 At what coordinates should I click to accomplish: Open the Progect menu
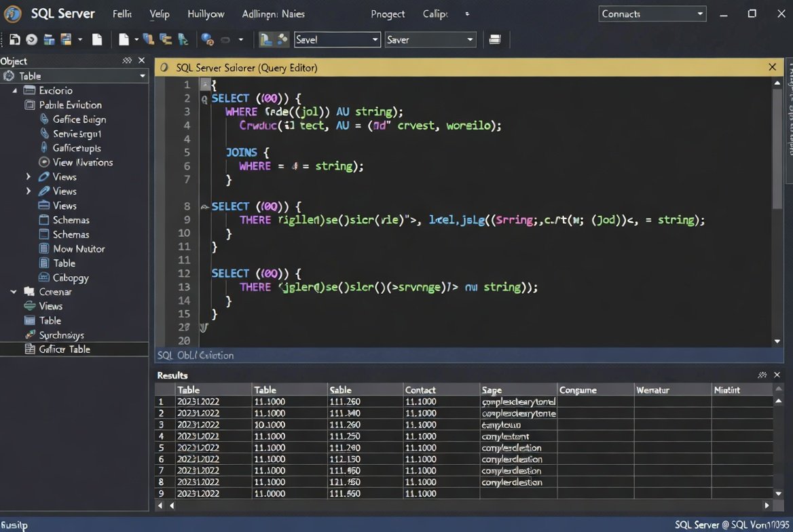point(388,14)
